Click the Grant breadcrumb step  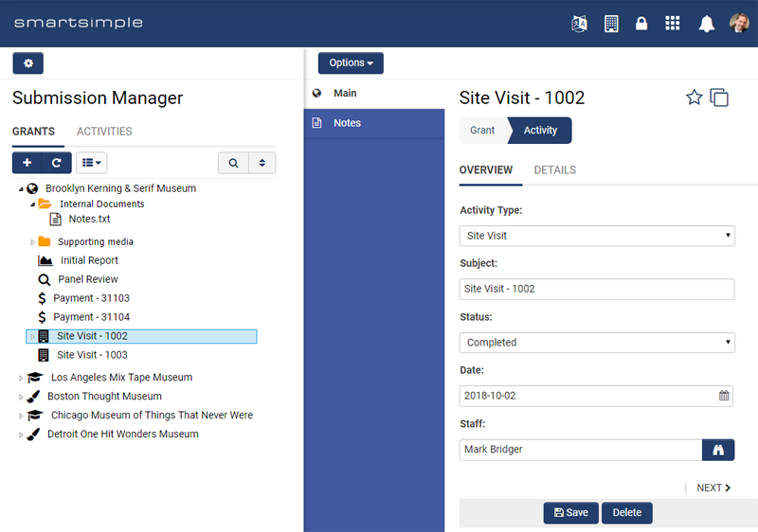[x=482, y=131]
